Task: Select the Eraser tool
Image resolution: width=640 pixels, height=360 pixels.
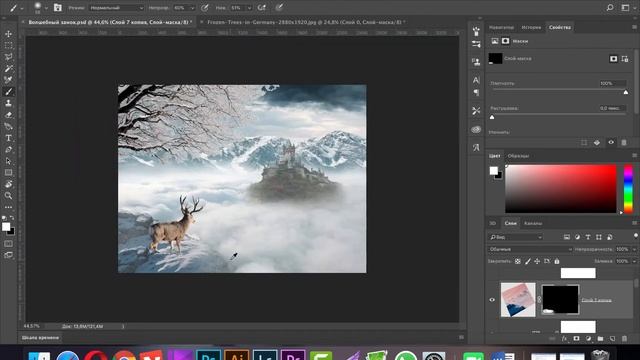Action: point(8,115)
